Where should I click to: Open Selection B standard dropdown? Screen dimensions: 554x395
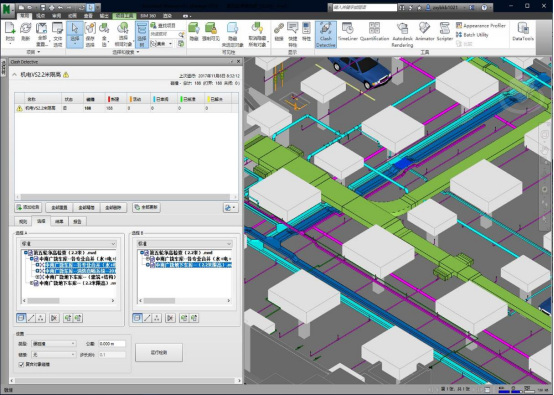pyautogui.click(x=184, y=244)
